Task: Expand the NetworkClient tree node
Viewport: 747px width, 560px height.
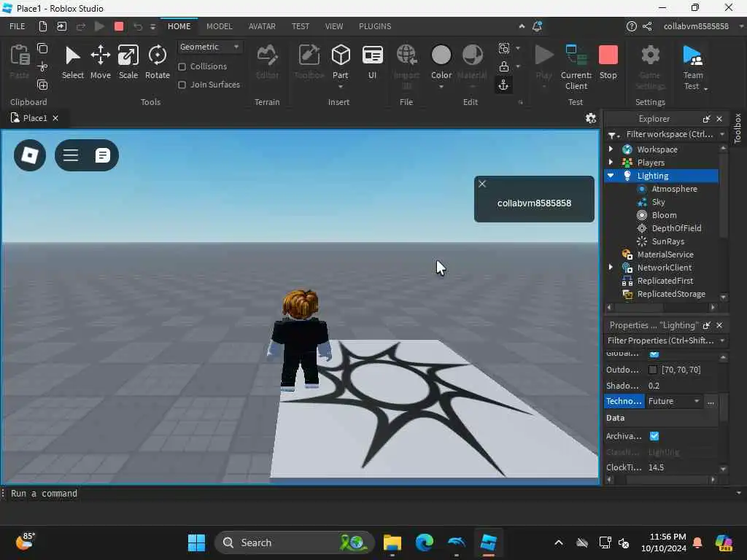Action: point(611,267)
